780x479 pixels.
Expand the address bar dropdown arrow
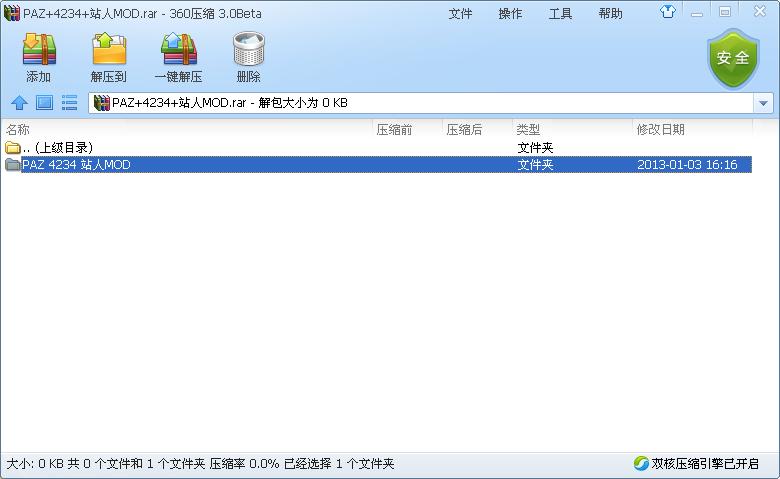coord(763,103)
